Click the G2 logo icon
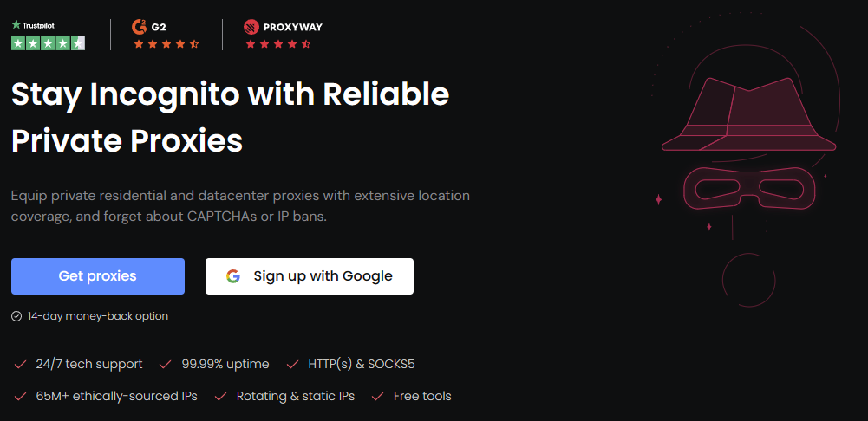868x421 pixels. point(139,27)
